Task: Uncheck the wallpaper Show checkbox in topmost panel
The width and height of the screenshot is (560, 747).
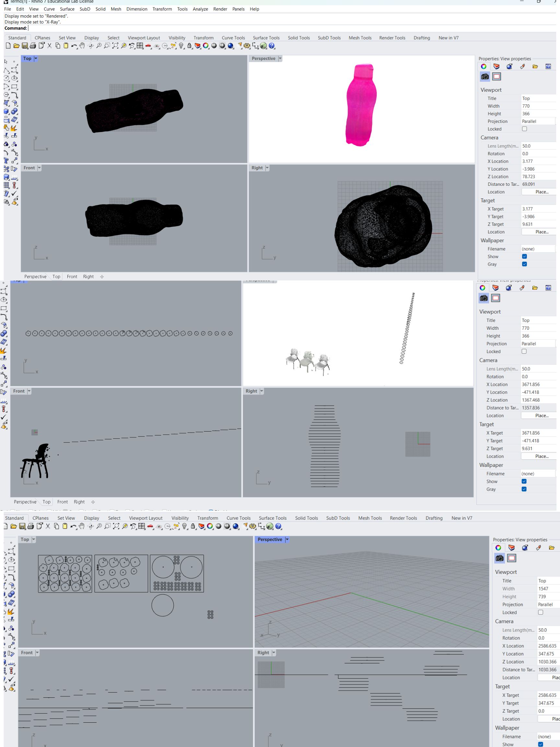Action: [x=524, y=257]
